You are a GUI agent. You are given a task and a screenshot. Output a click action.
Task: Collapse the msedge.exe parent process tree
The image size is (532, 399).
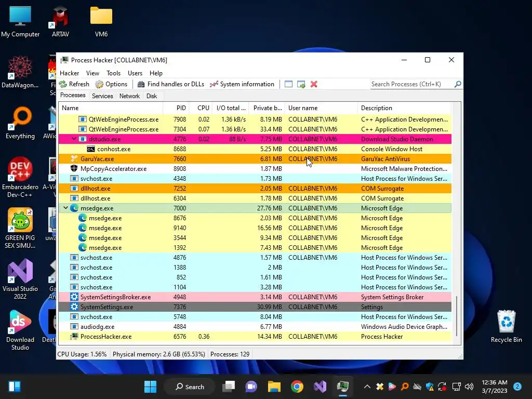(66, 208)
